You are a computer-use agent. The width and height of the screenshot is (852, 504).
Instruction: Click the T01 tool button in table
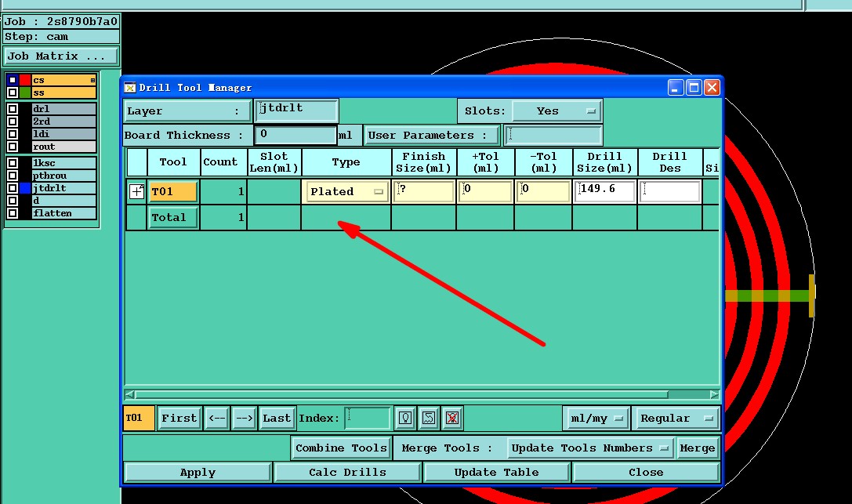pos(173,191)
